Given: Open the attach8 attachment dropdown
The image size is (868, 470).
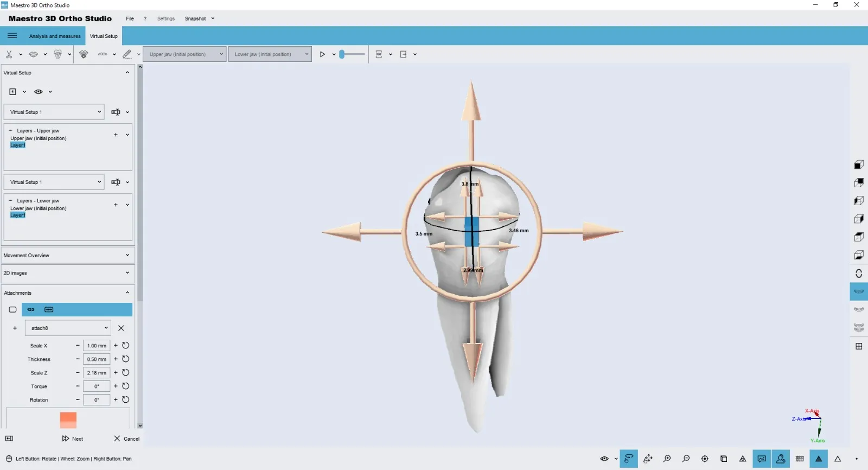Looking at the screenshot, I should click(x=68, y=328).
